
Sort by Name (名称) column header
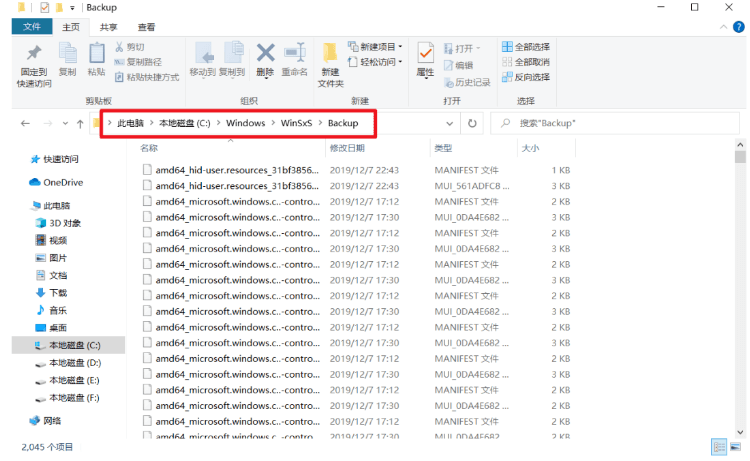[x=149, y=148]
